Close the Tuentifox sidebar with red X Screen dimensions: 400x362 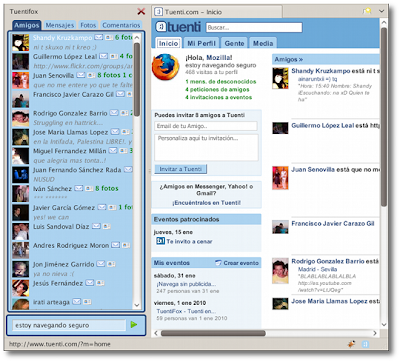point(141,12)
